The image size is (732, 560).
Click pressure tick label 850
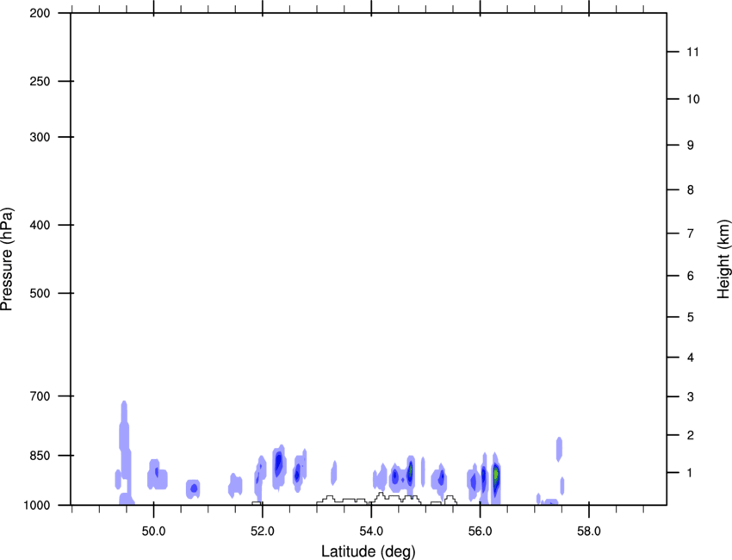pos(40,456)
